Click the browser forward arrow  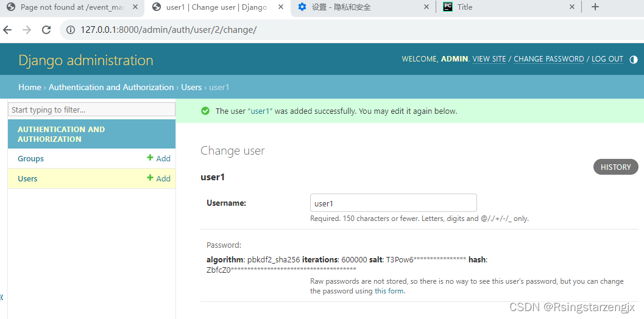(27, 30)
